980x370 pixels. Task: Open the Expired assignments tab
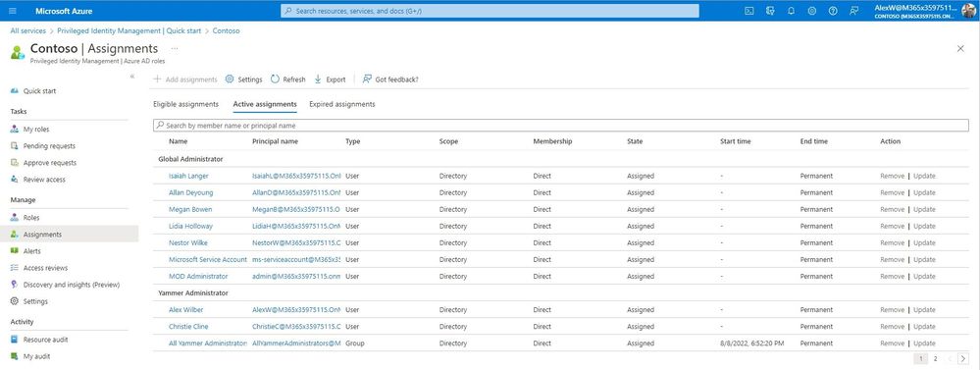pos(342,104)
